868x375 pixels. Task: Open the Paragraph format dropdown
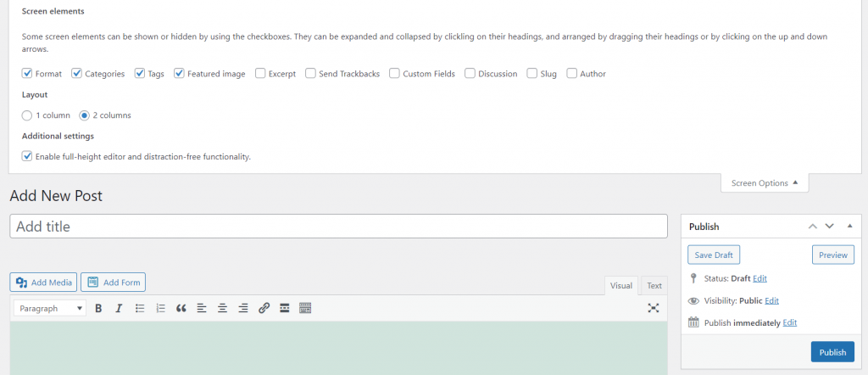coord(51,308)
